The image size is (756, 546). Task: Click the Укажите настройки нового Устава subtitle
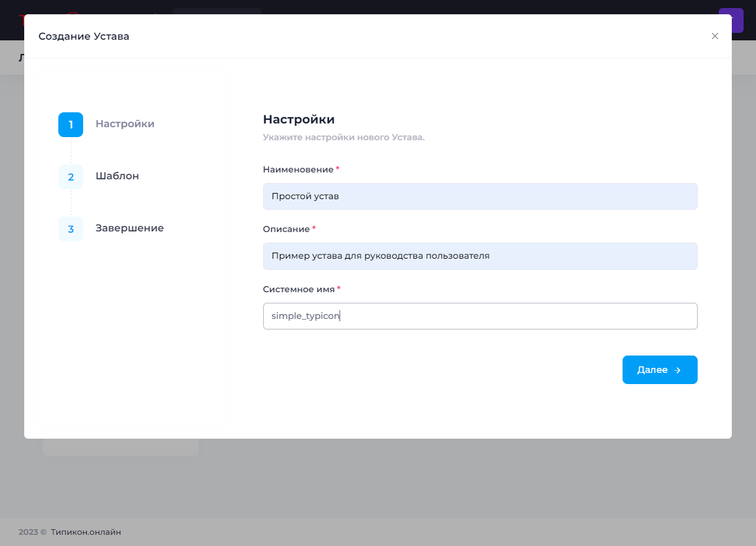(344, 137)
